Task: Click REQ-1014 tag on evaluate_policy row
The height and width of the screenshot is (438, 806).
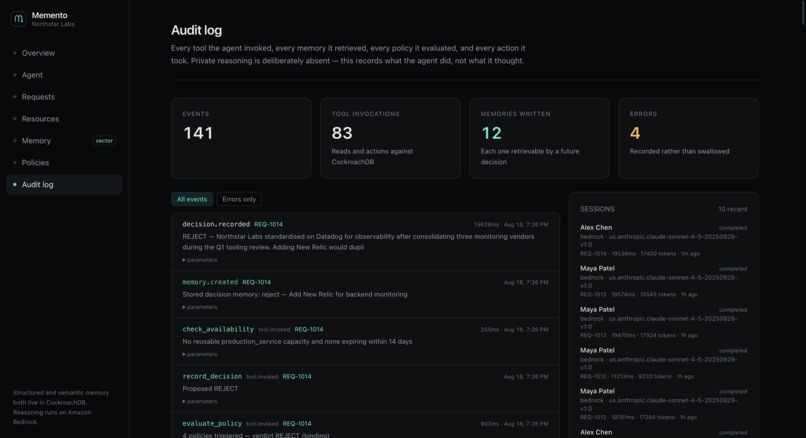Action: click(x=297, y=424)
